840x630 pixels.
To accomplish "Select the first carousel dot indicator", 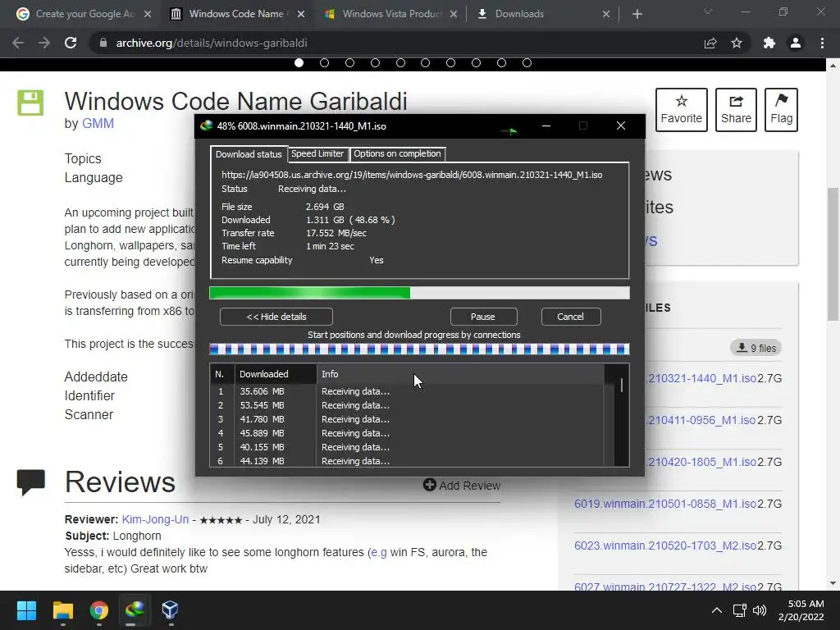I will (299, 62).
